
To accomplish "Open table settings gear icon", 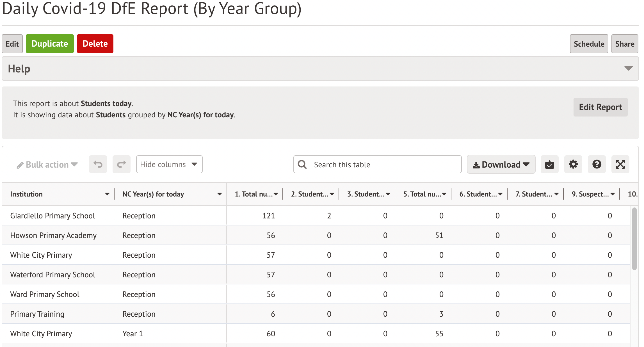I will 573,164.
